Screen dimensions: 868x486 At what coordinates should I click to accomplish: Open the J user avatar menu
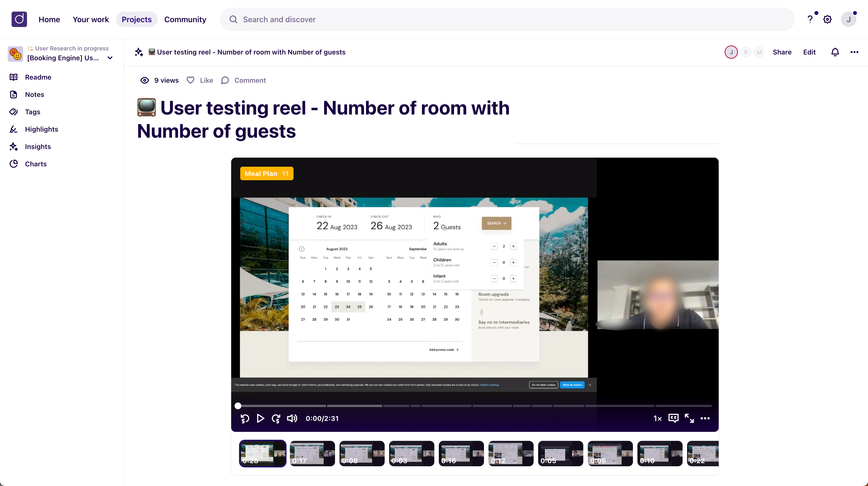[848, 19]
